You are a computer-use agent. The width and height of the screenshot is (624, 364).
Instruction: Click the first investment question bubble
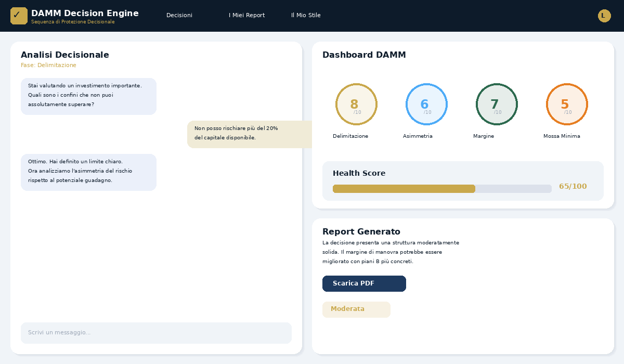88,96
